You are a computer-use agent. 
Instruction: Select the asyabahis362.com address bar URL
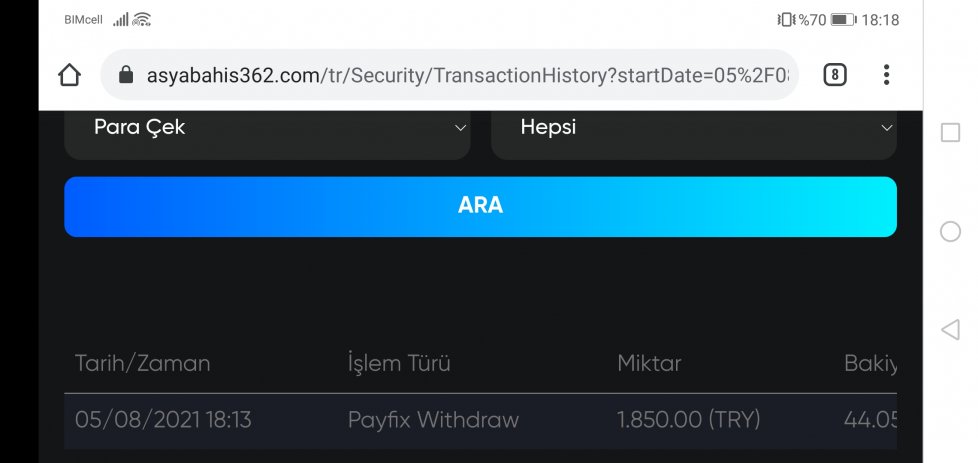coord(468,76)
